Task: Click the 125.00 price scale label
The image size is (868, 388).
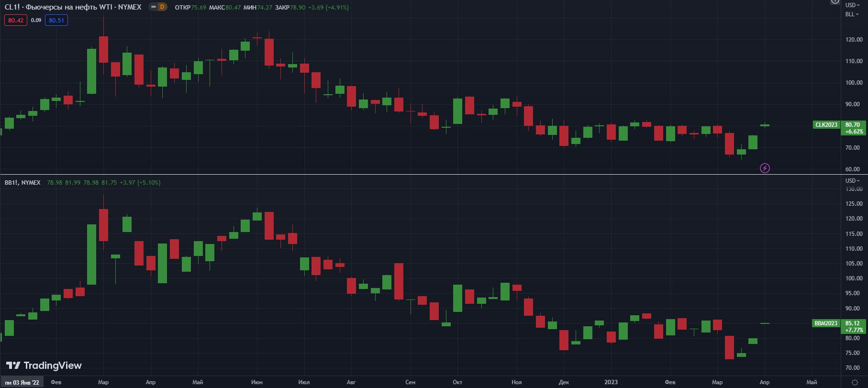Action: tap(854, 204)
